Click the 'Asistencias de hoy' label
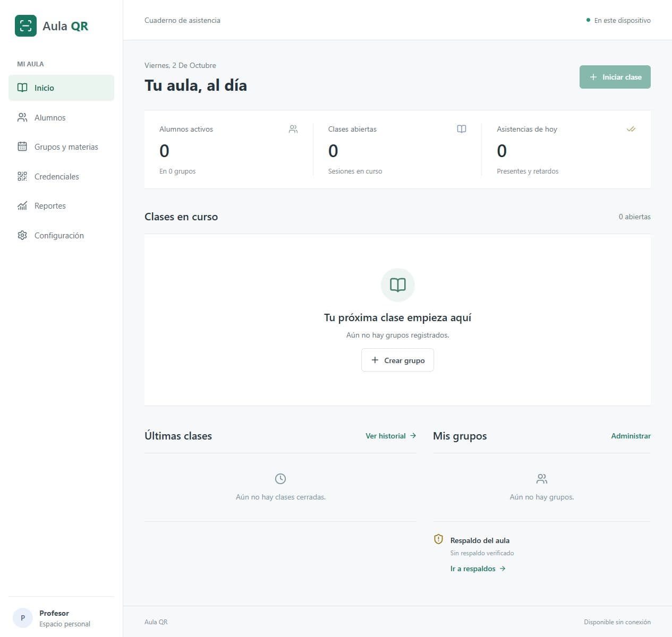672x637 pixels. point(527,129)
